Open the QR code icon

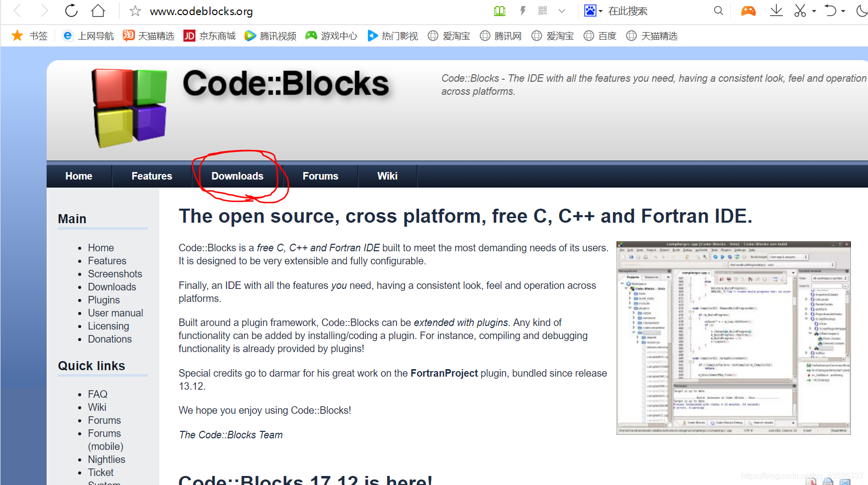coord(543,11)
